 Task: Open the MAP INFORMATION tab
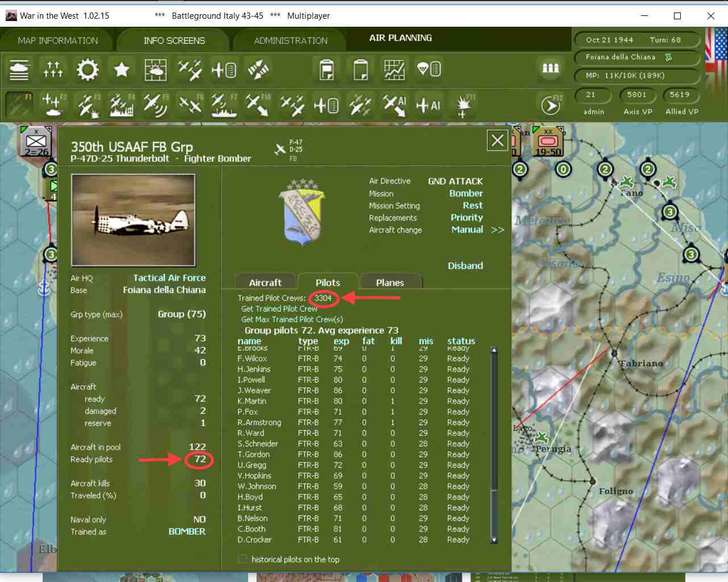pos(57,41)
